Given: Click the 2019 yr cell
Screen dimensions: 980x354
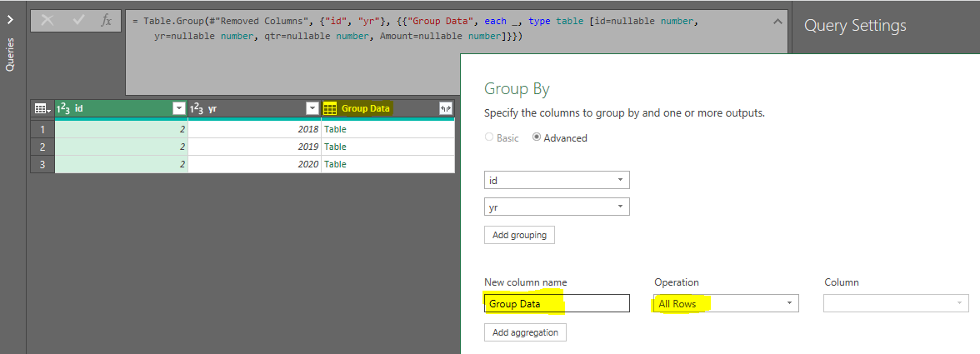Looking at the screenshot, I should (254, 147).
